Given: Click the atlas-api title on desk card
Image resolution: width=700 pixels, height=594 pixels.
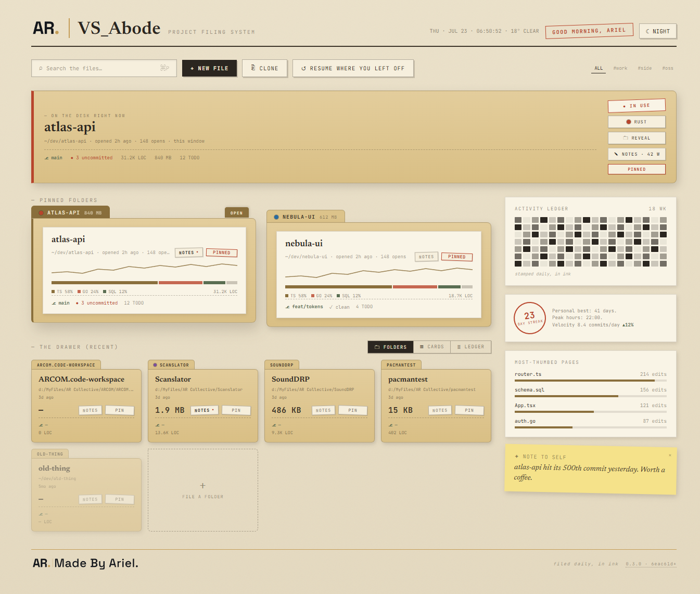Looking at the screenshot, I should pyautogui.click(x=70, y=127).
